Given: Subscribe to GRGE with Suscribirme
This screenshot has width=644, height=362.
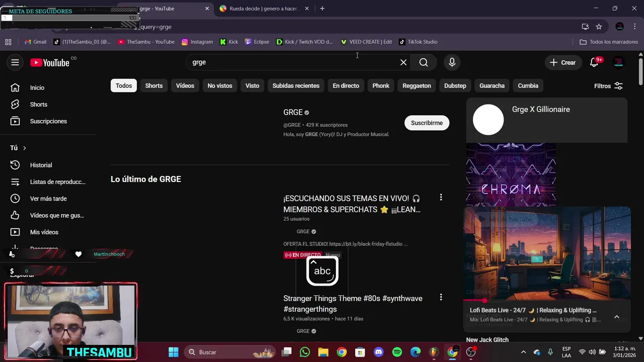Looking at the screenshot, I should pos(427,123).
